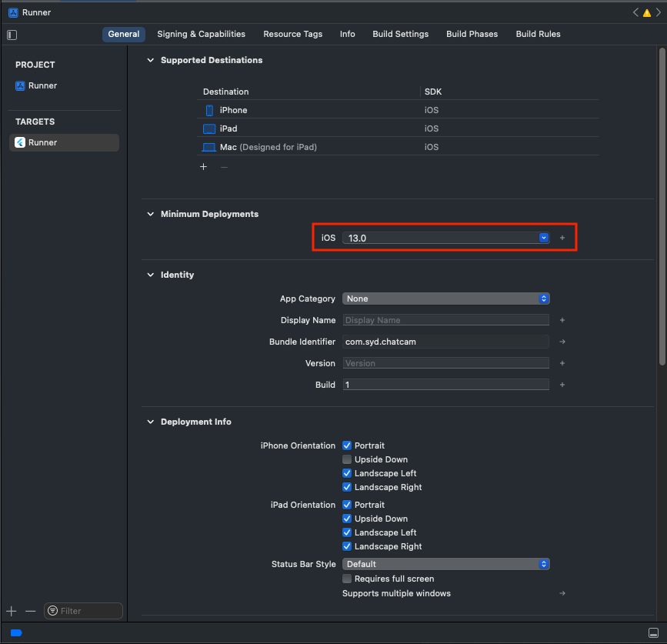Toggle iPad Orientation Landscape Right checkbox
The image size is (667, 644).
347,546
